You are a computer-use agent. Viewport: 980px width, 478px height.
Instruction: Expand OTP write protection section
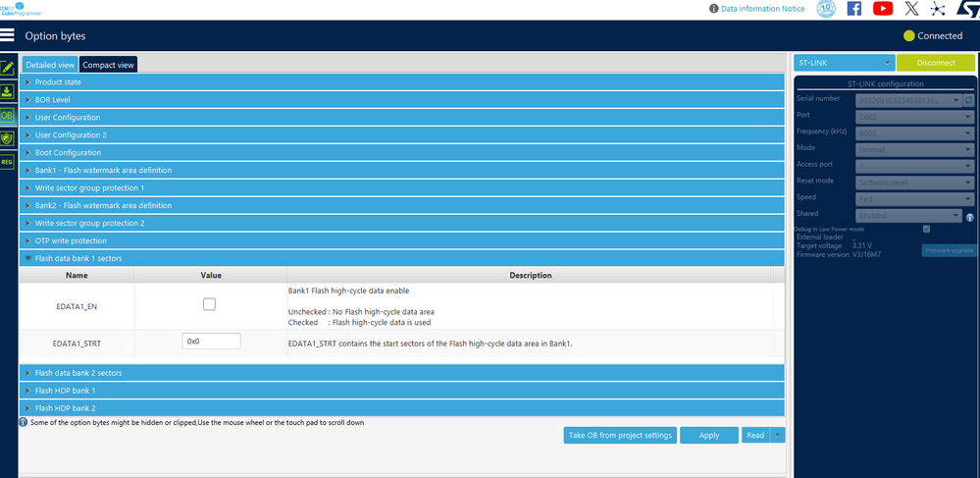click(x=401, y=240)
